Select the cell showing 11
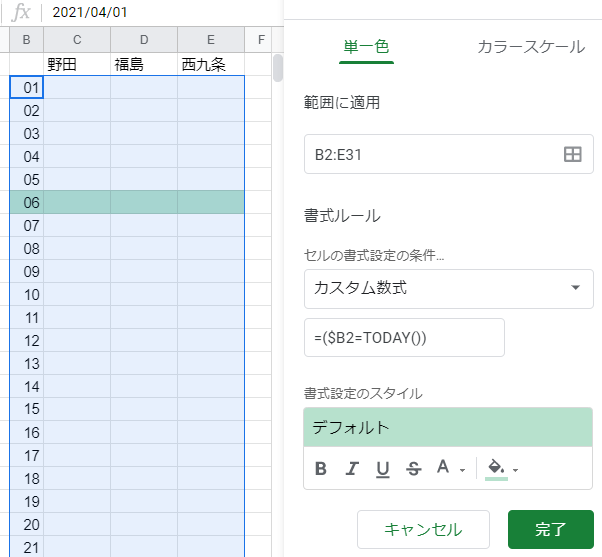 coord(26,317)
